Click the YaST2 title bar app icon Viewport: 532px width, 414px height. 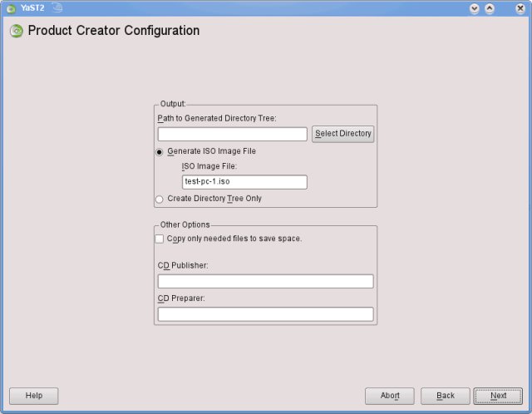11,8
